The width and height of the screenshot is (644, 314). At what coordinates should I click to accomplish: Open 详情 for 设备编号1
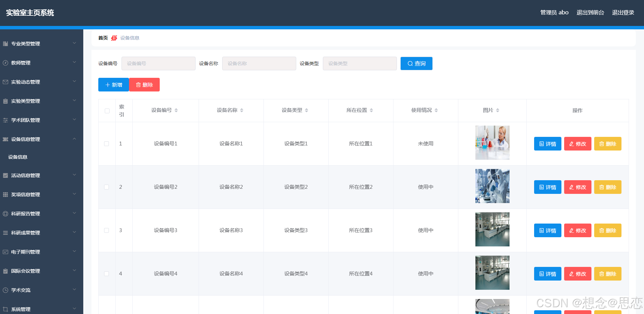click(548, 144)
